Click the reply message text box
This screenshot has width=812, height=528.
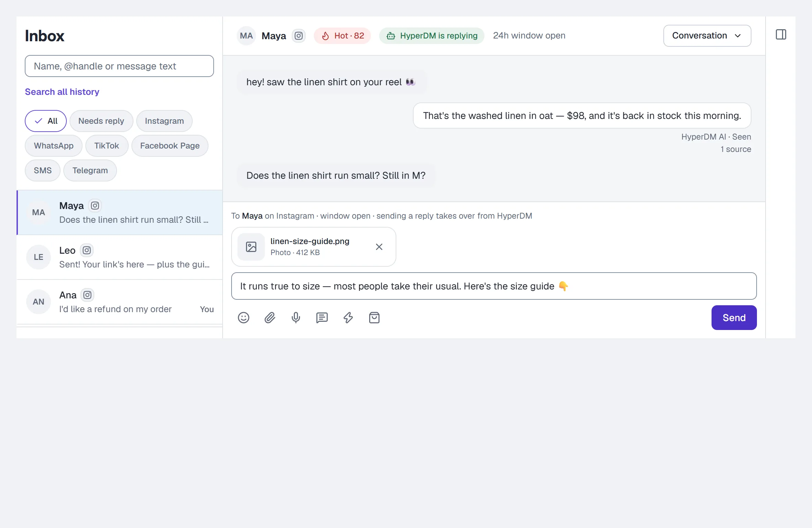coord(494,286)
